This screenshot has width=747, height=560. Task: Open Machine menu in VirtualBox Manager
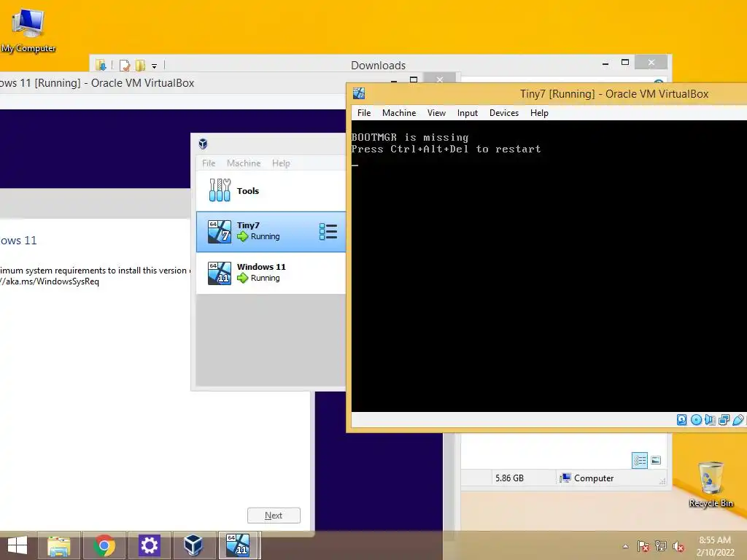(x=244, y=163)
